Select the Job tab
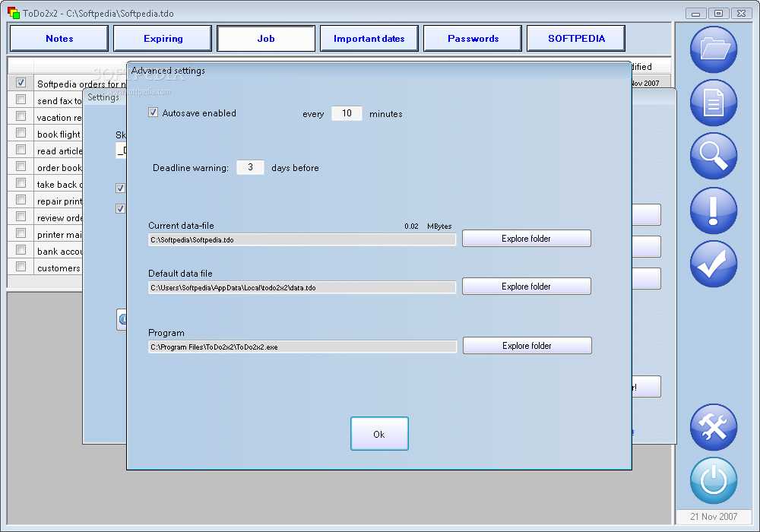Viewport: 760px width, 532px height. coord(266,38)
